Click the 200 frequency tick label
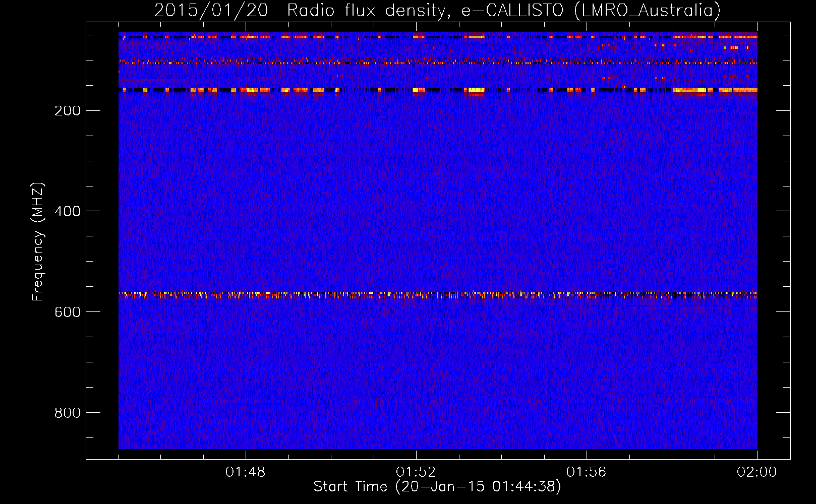The width and height of the screenshot is (816, 504). (68, 111)
